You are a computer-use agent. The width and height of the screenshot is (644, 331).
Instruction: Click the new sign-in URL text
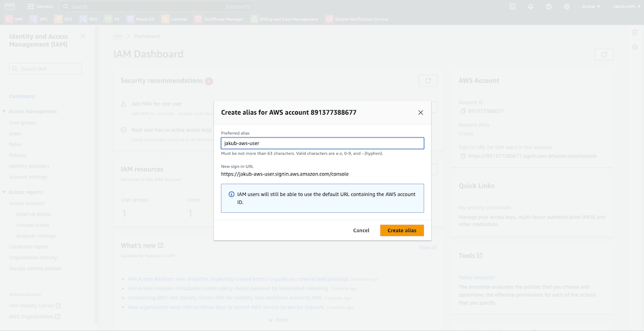(x=285, y=174)
